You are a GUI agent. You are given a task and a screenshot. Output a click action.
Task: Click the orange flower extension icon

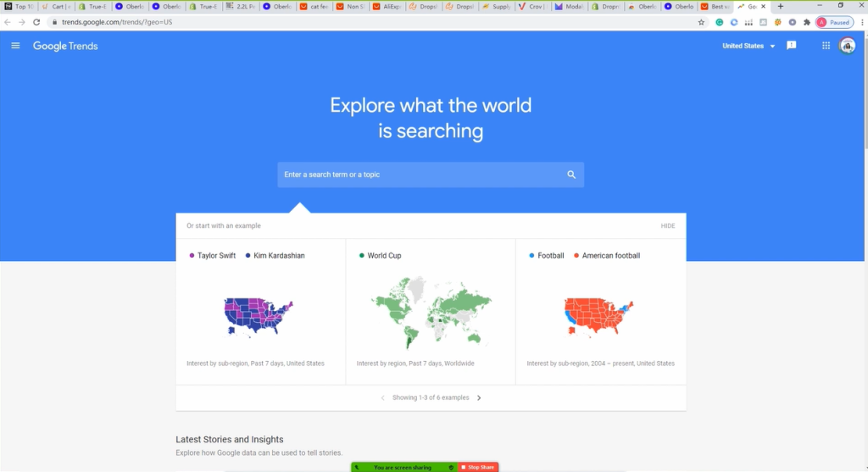pyautogui.click(x=778, y=22)
